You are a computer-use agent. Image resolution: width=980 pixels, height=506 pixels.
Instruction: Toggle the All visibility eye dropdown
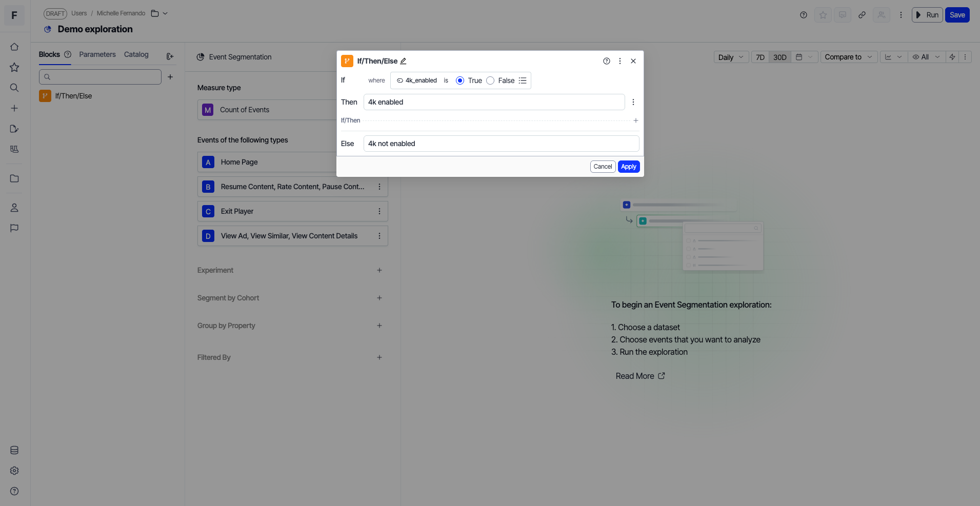pos(926,57)
